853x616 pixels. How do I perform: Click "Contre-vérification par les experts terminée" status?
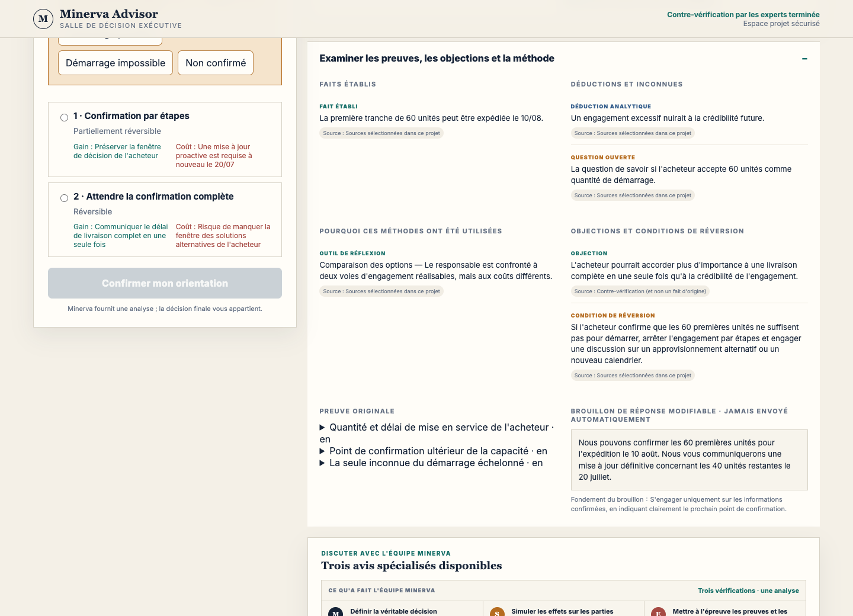click(x=743, y=15)
